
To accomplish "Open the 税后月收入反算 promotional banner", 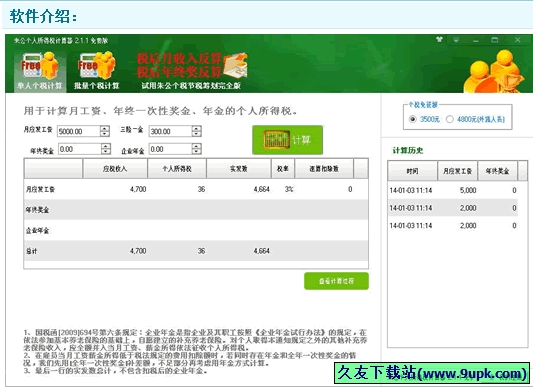I will (192, 71).
